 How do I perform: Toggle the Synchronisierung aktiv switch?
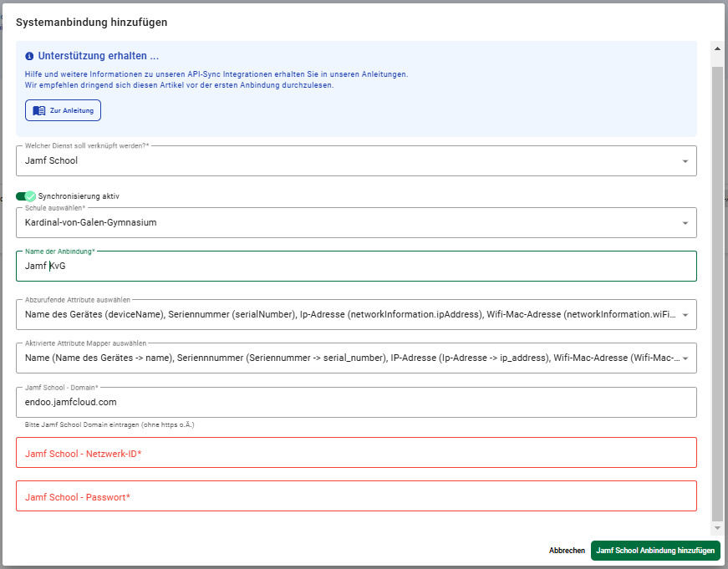point(26,196)
